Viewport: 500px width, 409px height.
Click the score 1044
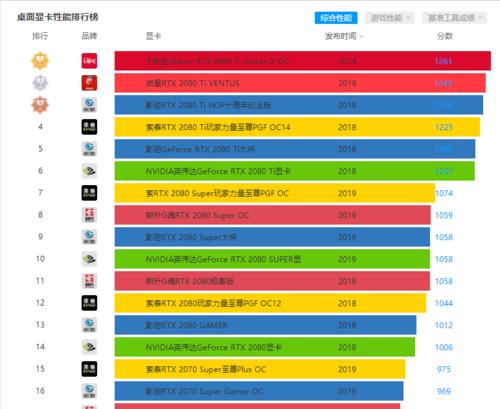(444, 303)
